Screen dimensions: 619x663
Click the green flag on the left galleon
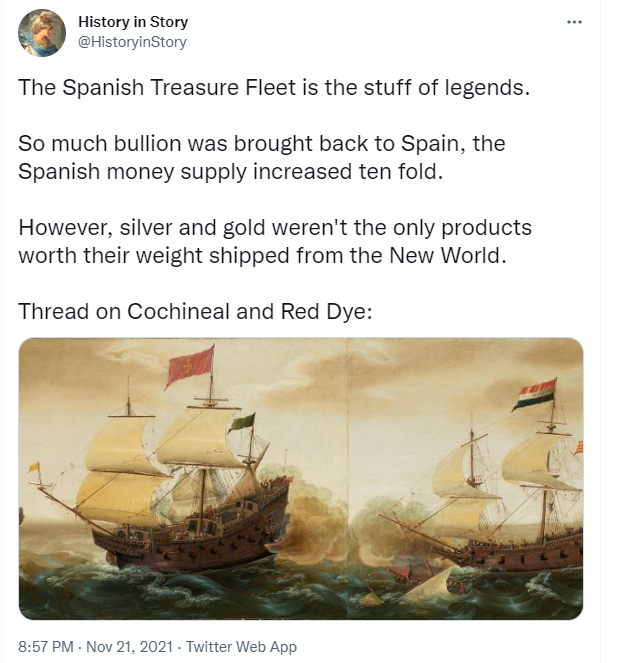click(x=241, y=423)
